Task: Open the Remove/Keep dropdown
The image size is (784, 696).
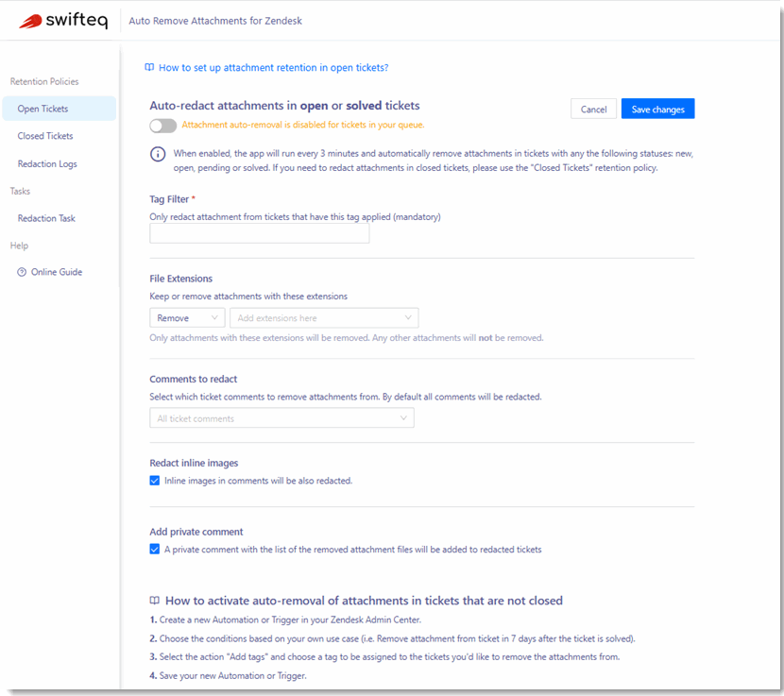Action: [187, 318]
